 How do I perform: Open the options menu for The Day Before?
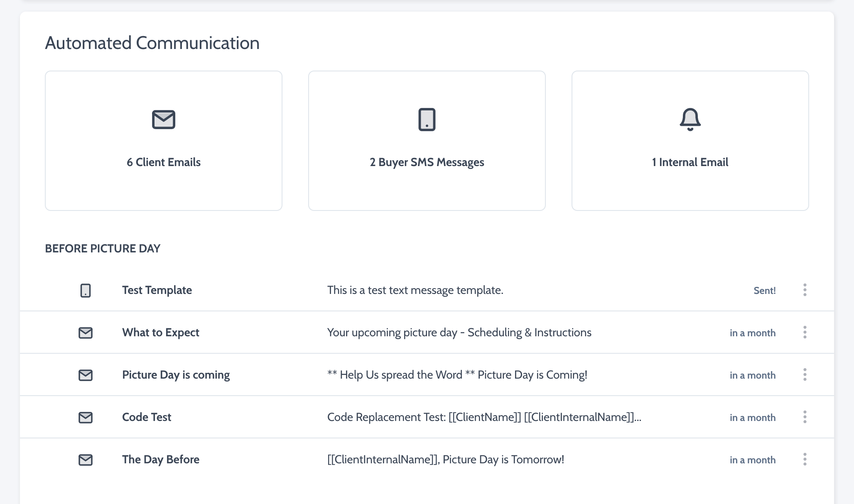(x=805, y=459)
